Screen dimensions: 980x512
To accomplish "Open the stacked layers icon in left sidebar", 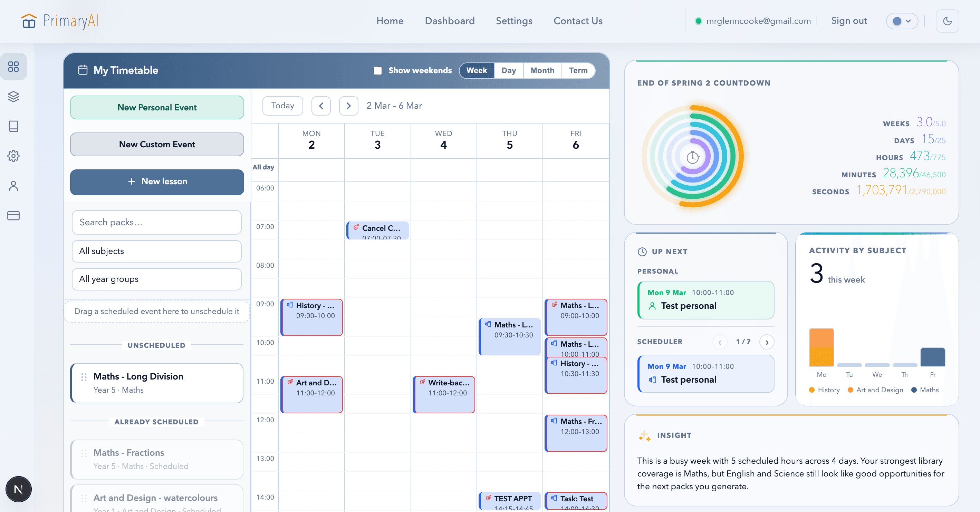I will pos(14,97).
